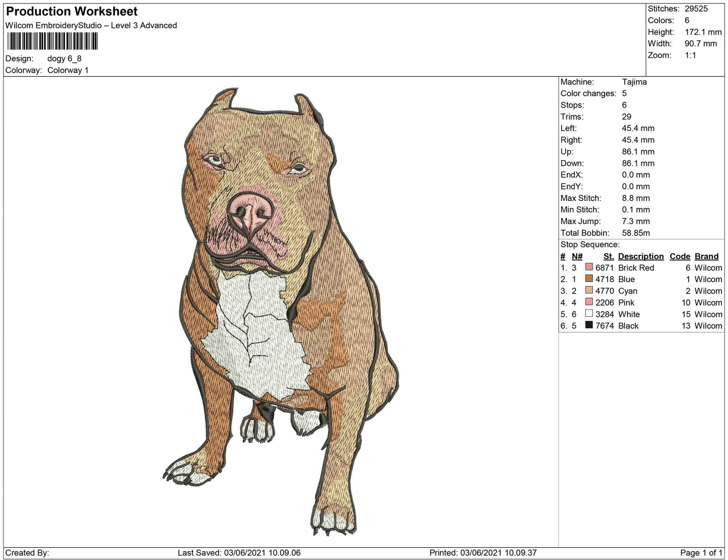Click the Colorway 1 value
This screenshot has width=728, height=560.
(x=68, y=70)
